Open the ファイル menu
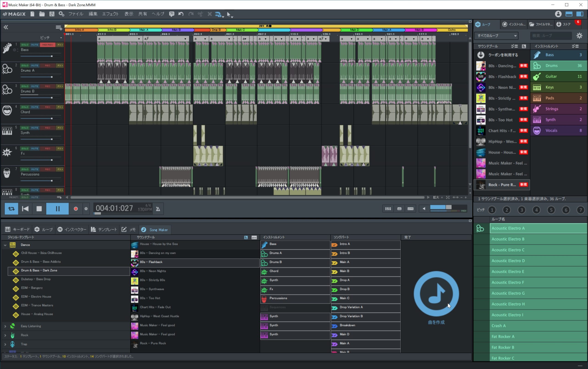This screenshot has height=369, width=588. [x=76, y=14]
